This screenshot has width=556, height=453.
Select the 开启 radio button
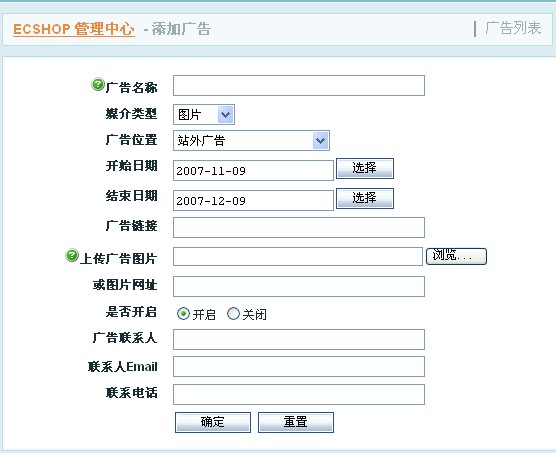183,314
